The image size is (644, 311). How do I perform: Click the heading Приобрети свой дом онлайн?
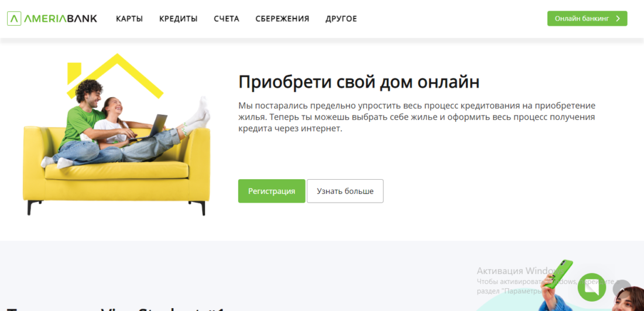[358, 82]
